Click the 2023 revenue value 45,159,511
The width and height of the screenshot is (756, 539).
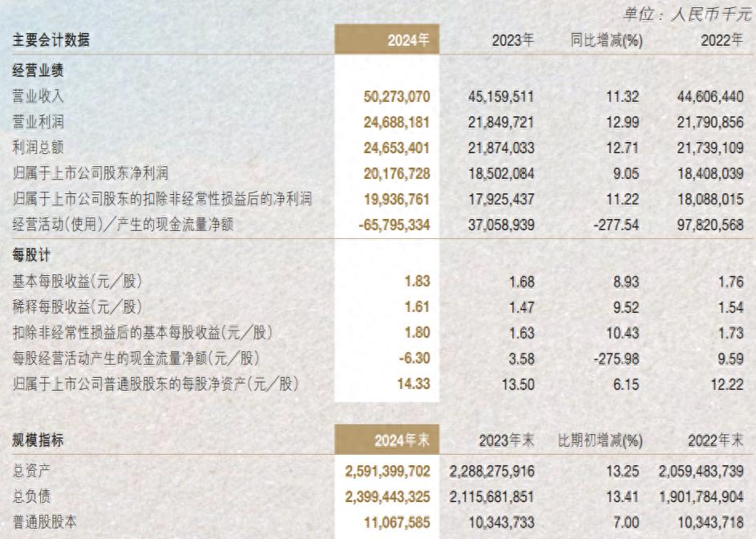coord(501,96)
